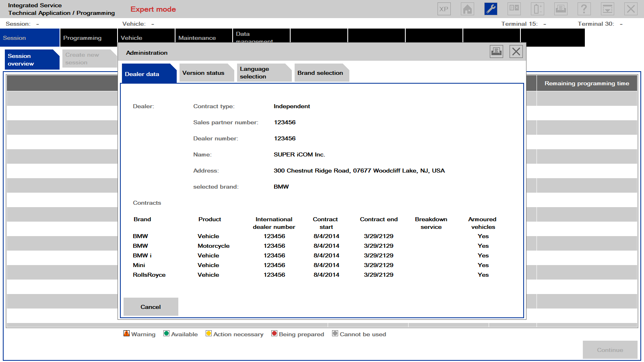Click the red Being prepared legend icon
The image size is (644, 362).
(274, 333)
